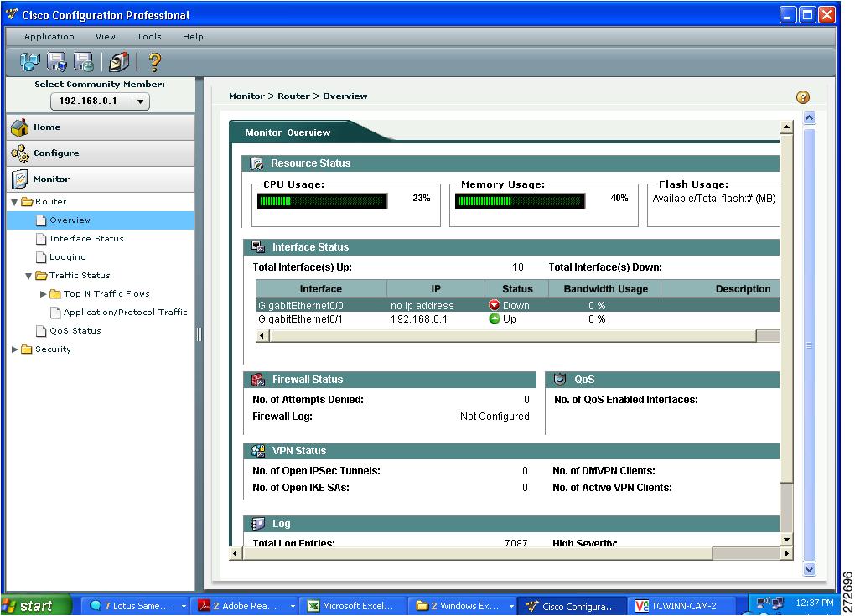Click the Monitor chart icon
Image resolution: width=855 pixels, height=616 pixels.
point(19,179)
